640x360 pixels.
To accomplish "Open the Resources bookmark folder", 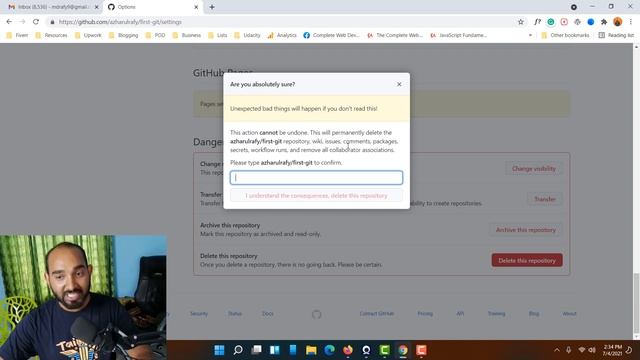I will [x=51, y=36].
